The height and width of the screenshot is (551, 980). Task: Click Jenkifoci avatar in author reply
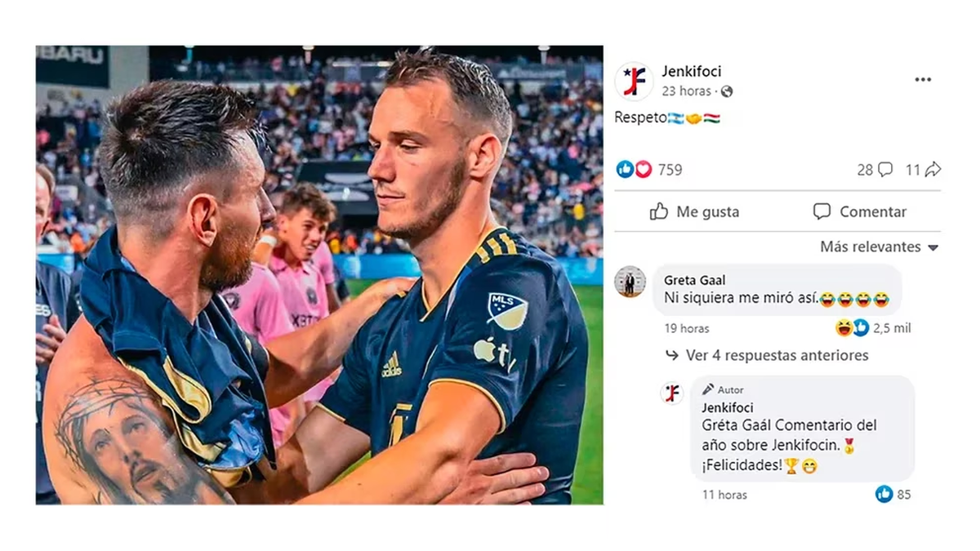[x=671, y=393]
